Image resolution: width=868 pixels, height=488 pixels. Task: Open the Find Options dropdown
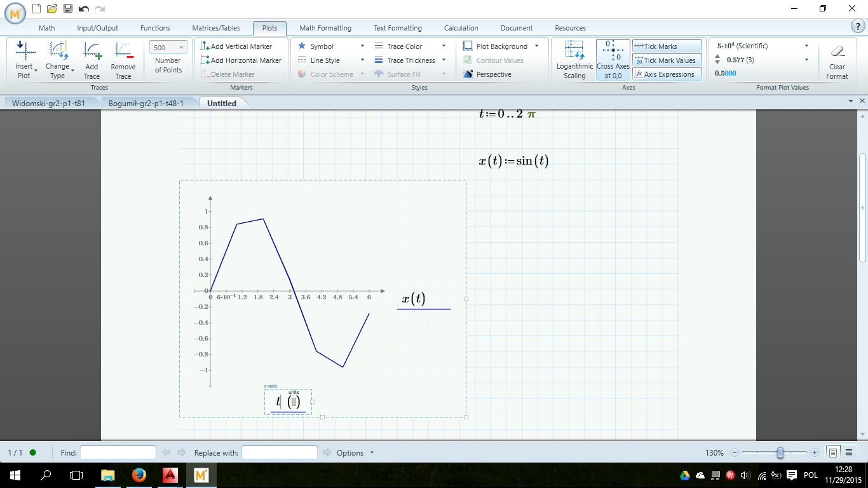click(x=355, y=453)
